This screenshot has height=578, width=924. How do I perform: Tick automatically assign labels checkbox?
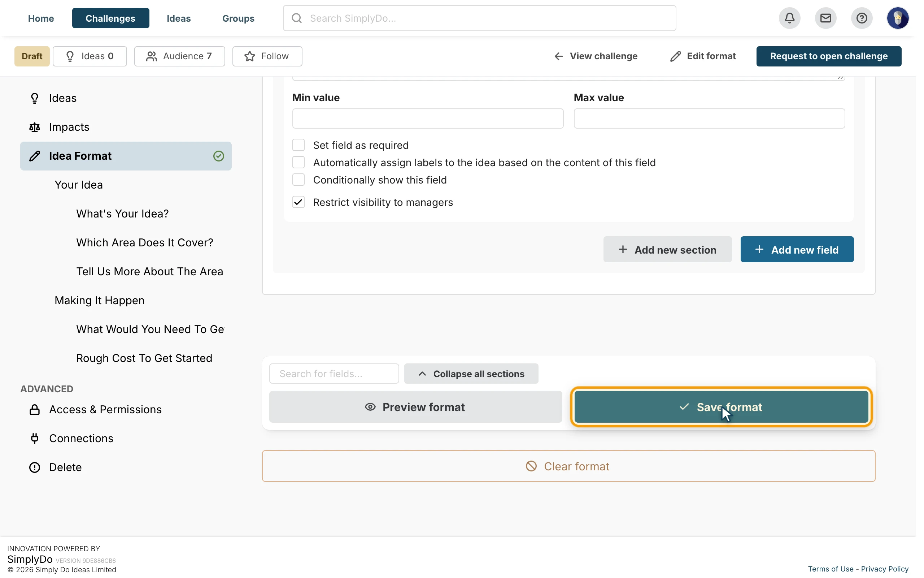tap(298, 162)
